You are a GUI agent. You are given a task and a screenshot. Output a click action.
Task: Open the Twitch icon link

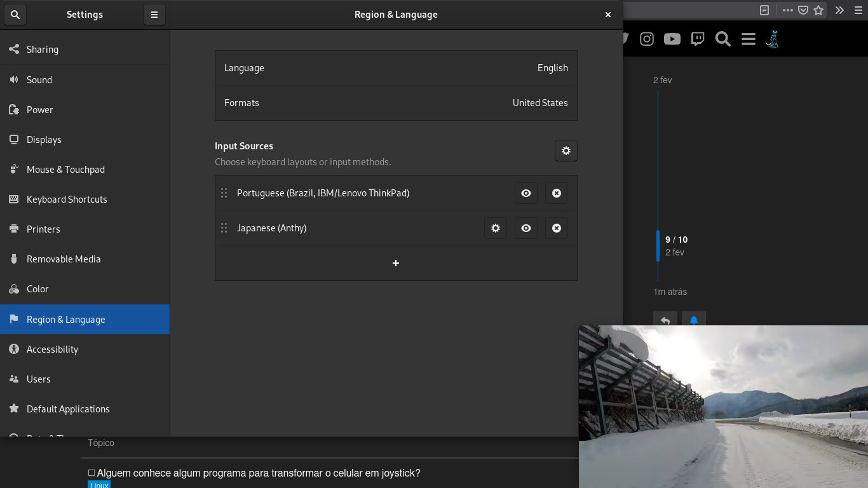pos(697,39)
